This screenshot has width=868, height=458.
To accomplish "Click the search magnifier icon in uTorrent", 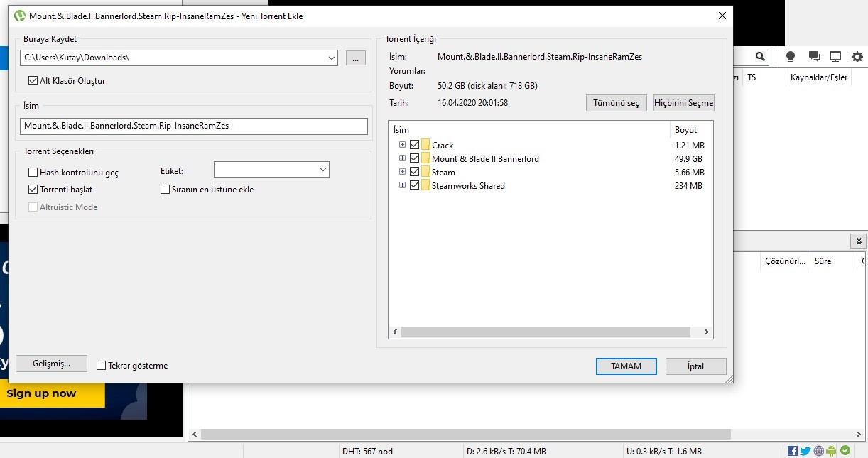I will click(760, 57).
